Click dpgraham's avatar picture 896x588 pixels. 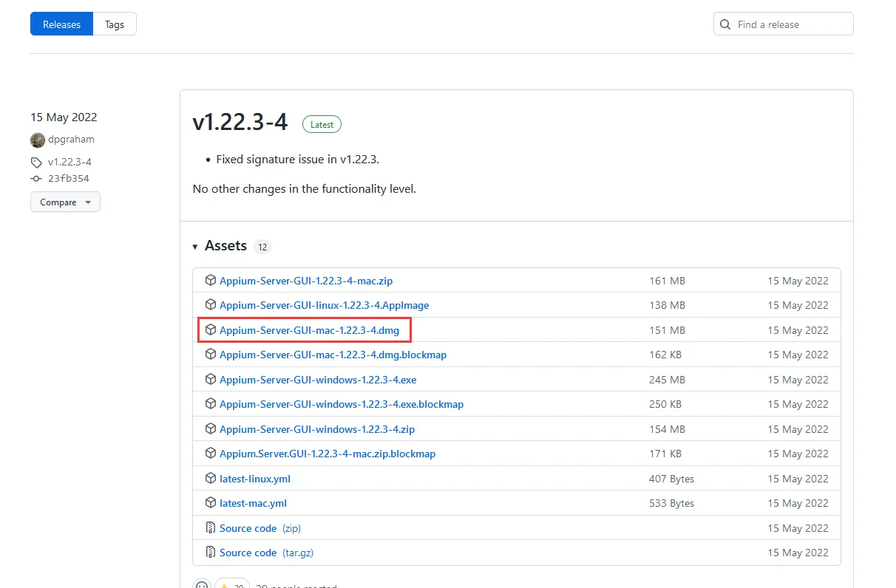tap(37, 140)
